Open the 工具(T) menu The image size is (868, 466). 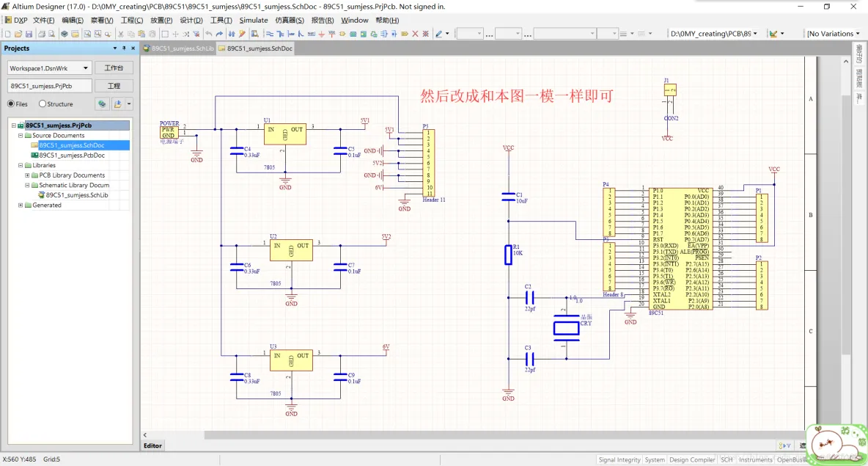tap(221, 20)
